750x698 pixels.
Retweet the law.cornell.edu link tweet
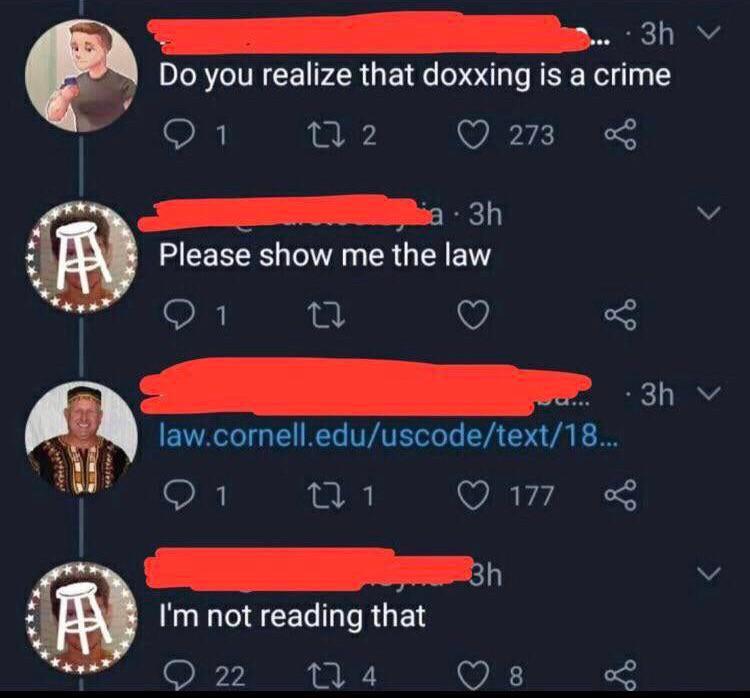[326, 496]
